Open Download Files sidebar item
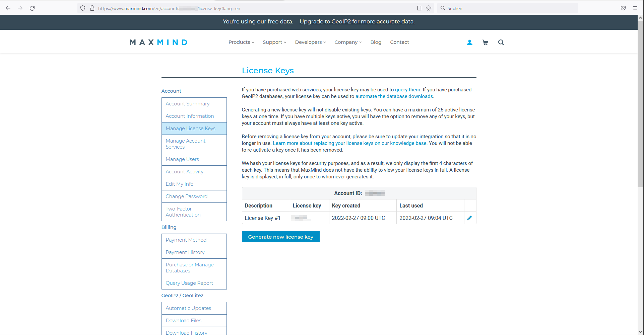 (194, 321)
